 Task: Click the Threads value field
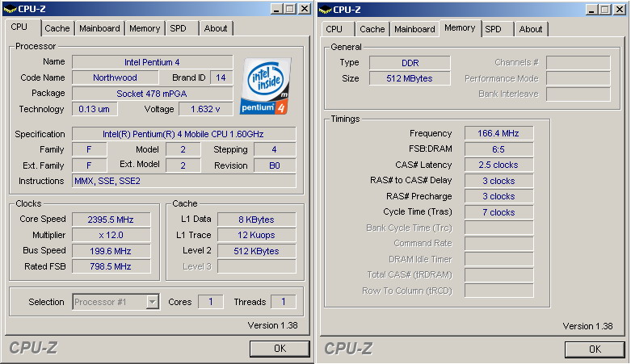[284, 302]
